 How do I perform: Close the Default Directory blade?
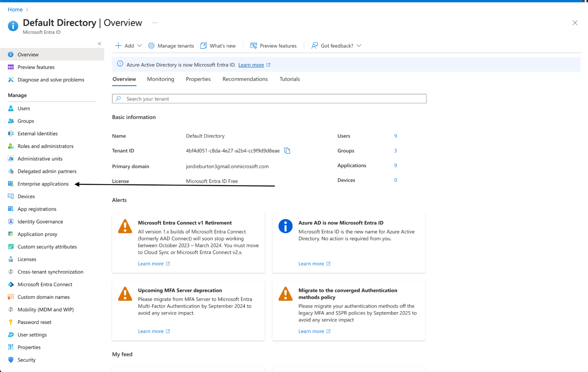[x=575, y=23]
